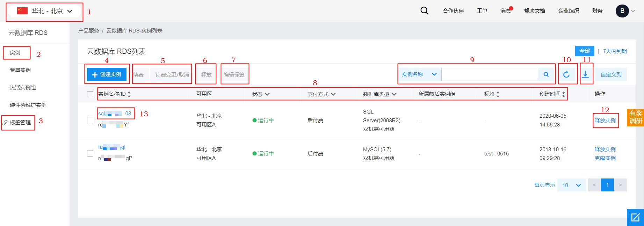Open the global search magnifier icon

coord(424,10)
